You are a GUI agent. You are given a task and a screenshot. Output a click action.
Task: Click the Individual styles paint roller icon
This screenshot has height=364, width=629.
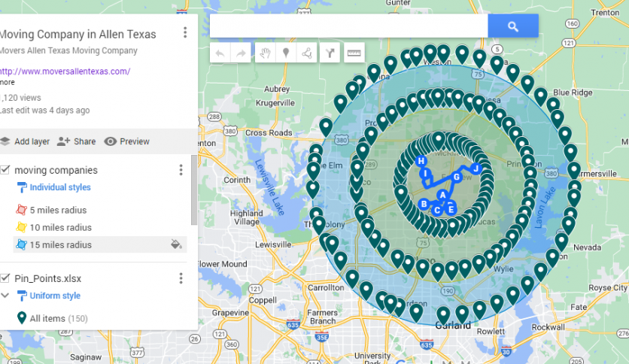point(22,187)
